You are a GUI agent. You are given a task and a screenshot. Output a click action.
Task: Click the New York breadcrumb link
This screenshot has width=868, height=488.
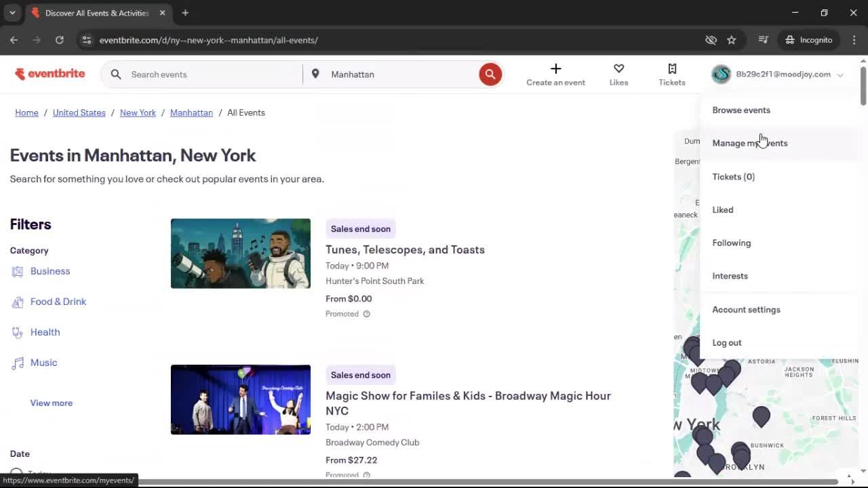138,113
